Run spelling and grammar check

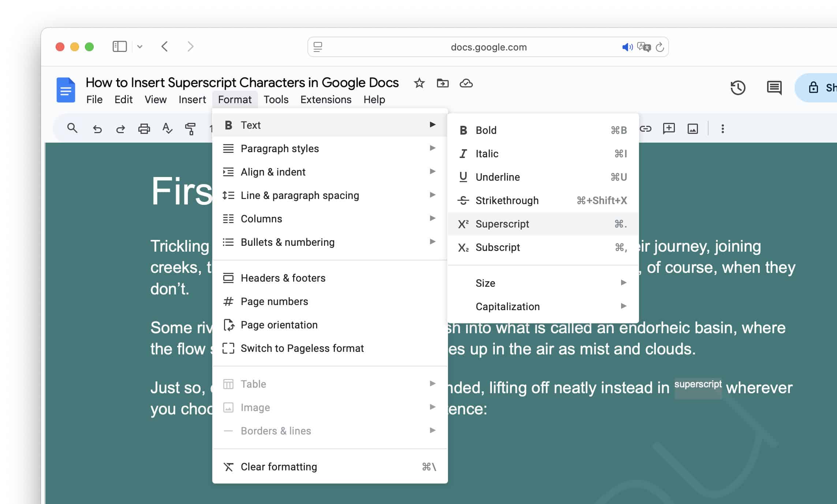167,128
